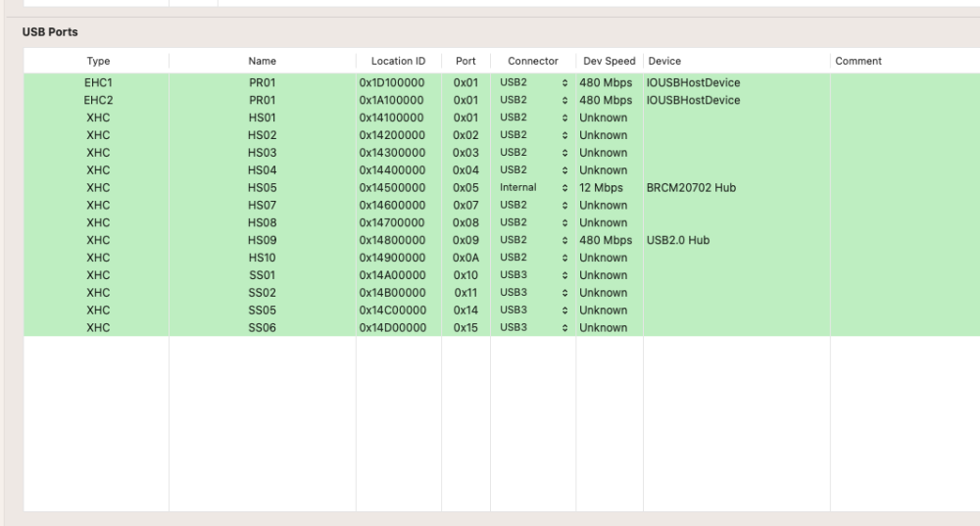980x526 pixels.
Task: Click IOUSBHostDevice in EHC1 row
Action: (693, 82)
